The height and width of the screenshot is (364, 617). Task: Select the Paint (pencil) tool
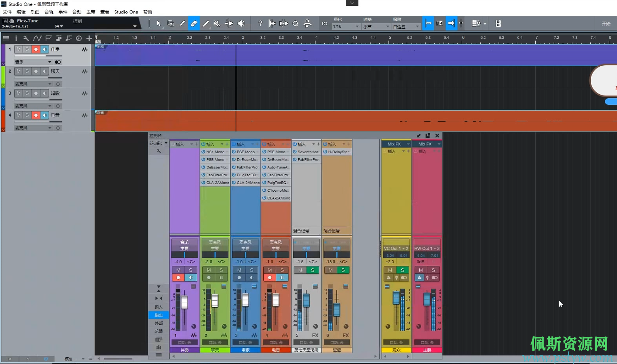click(x=206, y=24)
